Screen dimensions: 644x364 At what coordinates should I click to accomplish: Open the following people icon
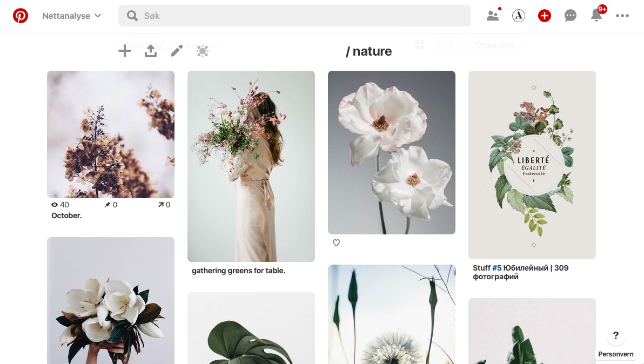click(x=493, y=16)
